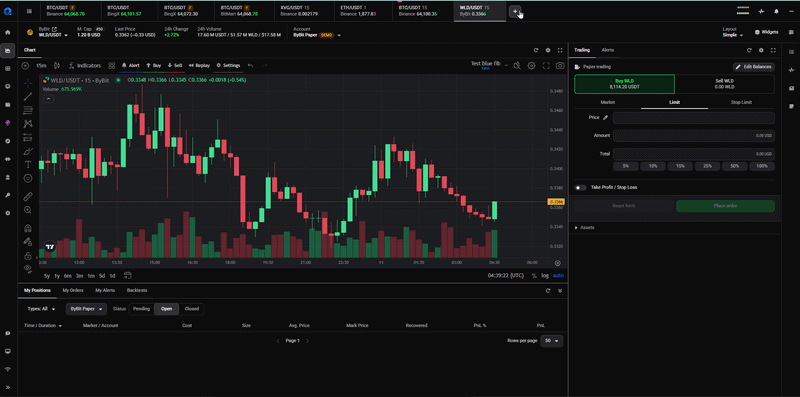800x397 pixels.
Task: Select the Market order type tab
Action: coord(607,102)
